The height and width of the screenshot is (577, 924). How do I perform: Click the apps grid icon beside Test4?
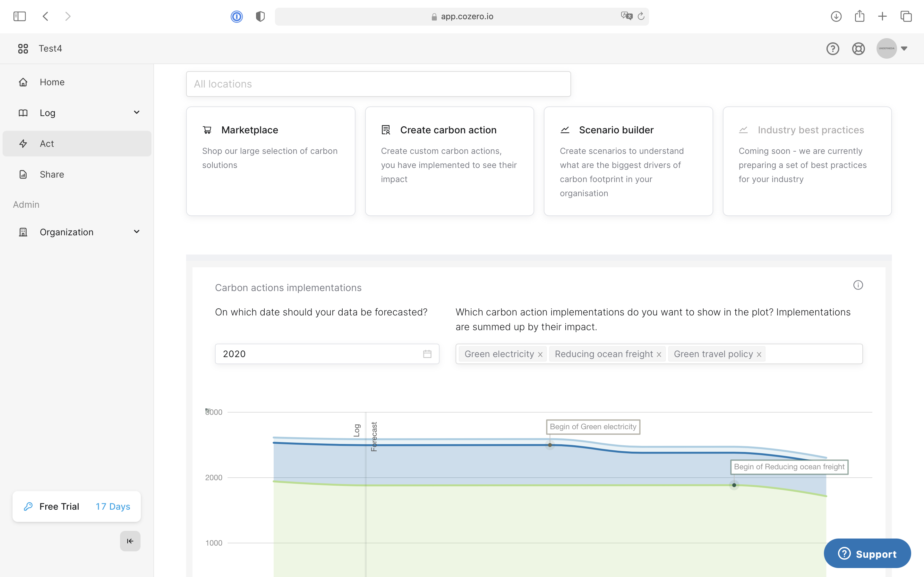tap(23, 48)
